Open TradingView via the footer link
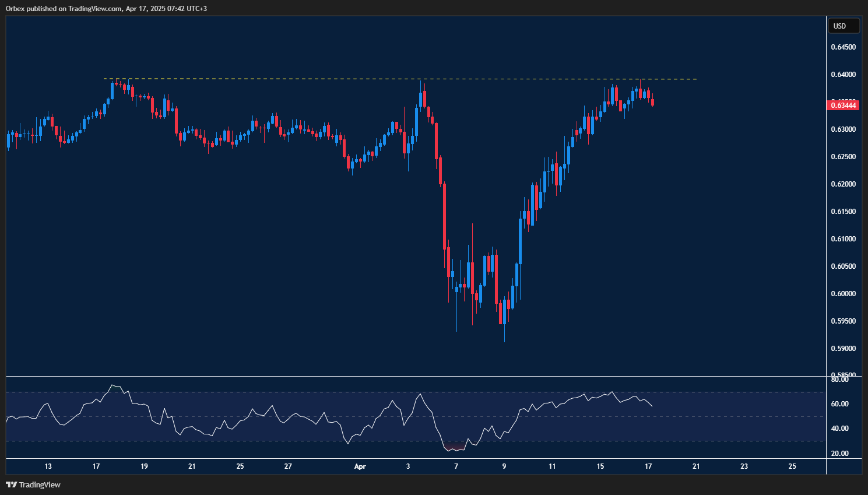 pos(38,485)
